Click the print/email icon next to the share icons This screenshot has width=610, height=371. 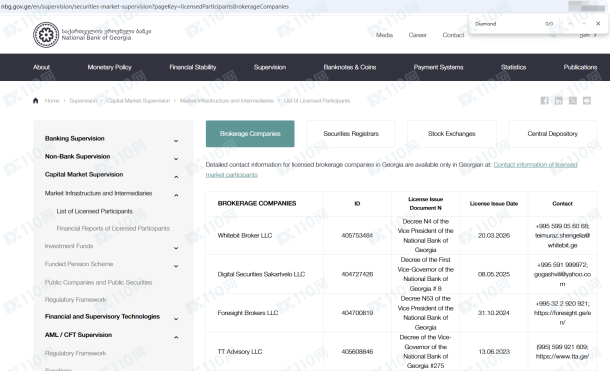pyautogui.click(x=587, y=101)
